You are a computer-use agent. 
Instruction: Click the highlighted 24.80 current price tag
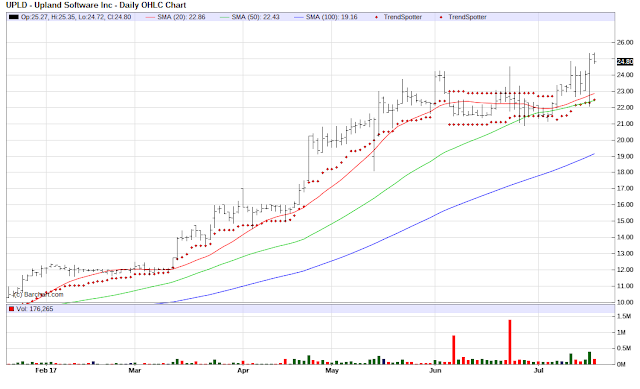(624, 62)
